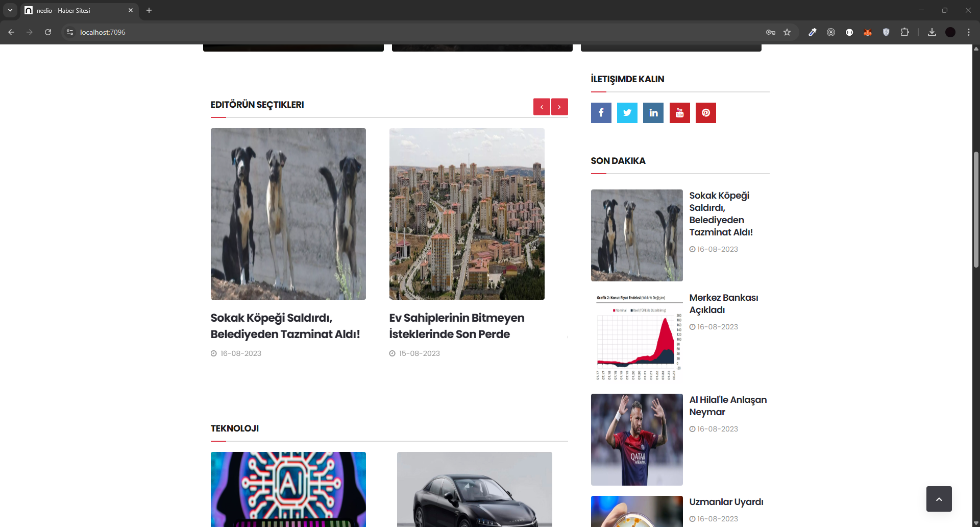Image resolution: width=980 pixels, height=527 pixels.
Task: Open the 'Ev Sahiplerinin Bitmeyen İsteklerinde Son Perde' headline
Action: 456,326
